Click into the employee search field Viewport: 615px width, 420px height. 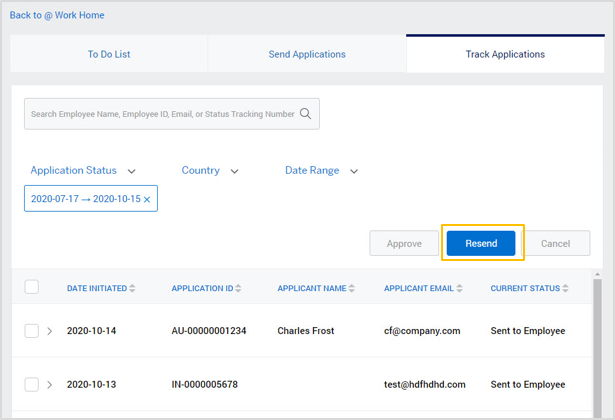(x=162, y=114)
